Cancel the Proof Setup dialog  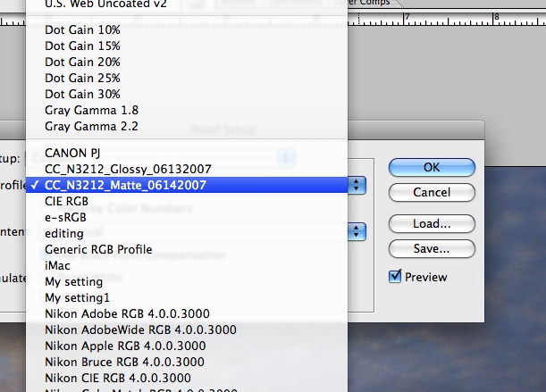[x=432, y=192]
